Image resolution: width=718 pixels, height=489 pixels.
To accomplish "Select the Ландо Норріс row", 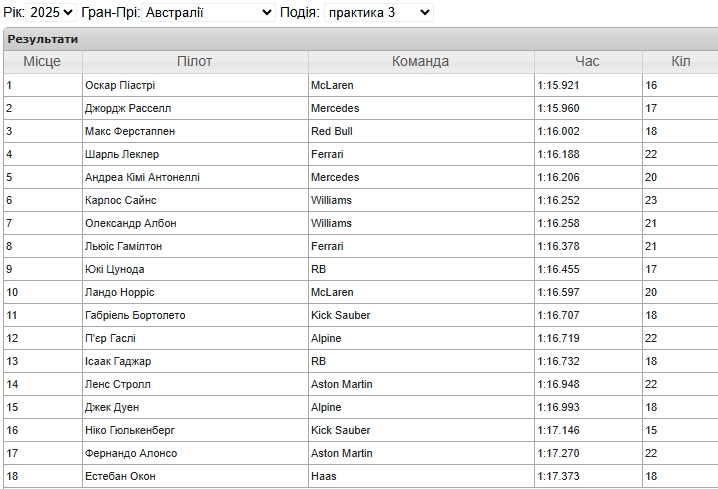I will click(361, 292).
